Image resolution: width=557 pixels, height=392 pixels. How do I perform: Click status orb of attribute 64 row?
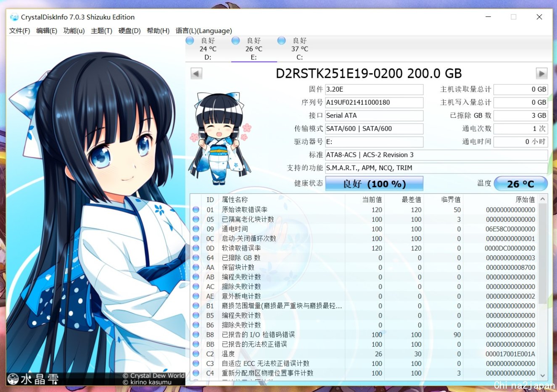coord(196,258)
